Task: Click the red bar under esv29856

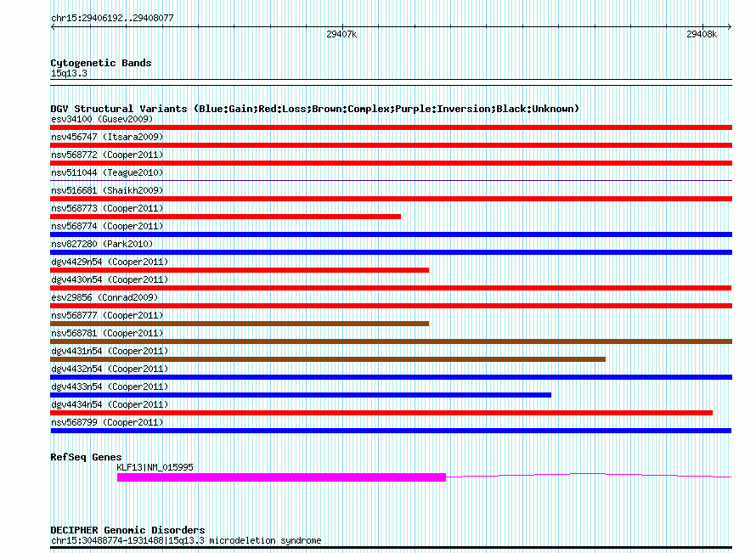Action: pyautogui.click(x=391, y=306)
